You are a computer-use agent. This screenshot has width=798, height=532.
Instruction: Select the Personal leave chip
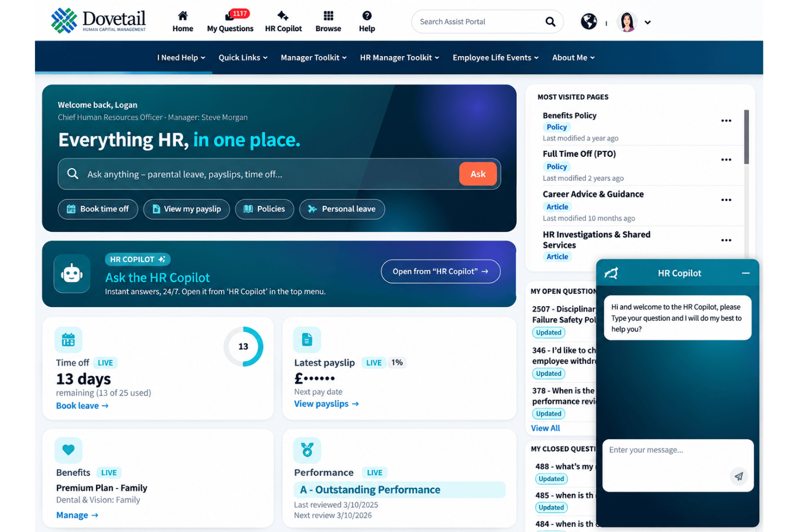(x=342, y=209)
